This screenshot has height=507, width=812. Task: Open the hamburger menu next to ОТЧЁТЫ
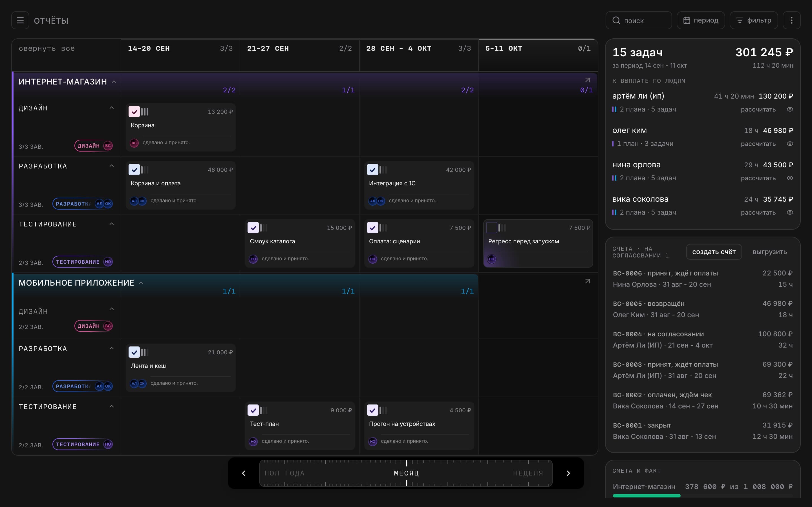(20, 21)
